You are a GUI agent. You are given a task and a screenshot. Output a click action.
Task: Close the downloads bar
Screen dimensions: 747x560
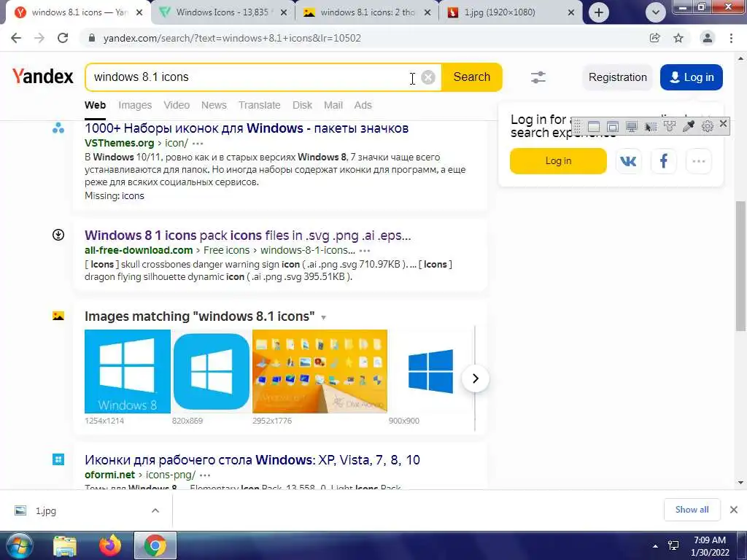click(734, 510)
